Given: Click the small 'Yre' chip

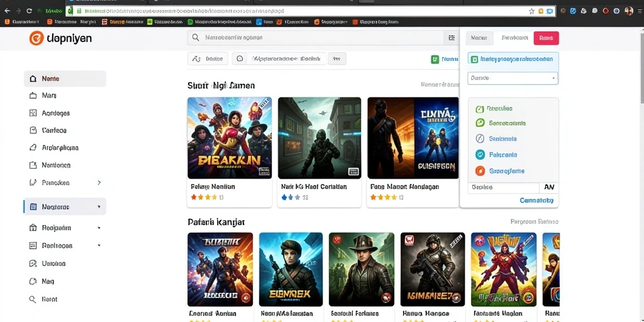Looking at the screenshot, I should click(337, 58).
